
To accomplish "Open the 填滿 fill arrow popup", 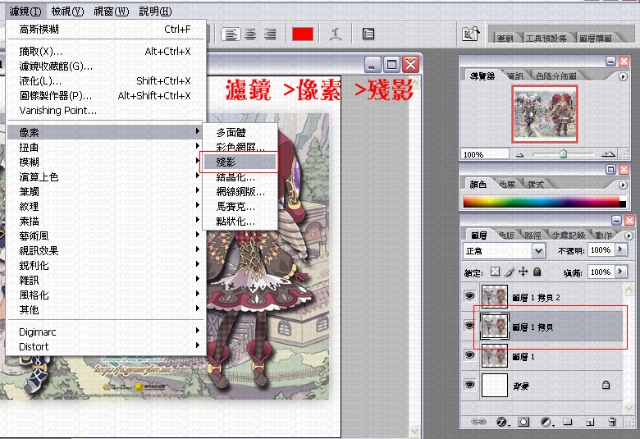I will 621,271.
